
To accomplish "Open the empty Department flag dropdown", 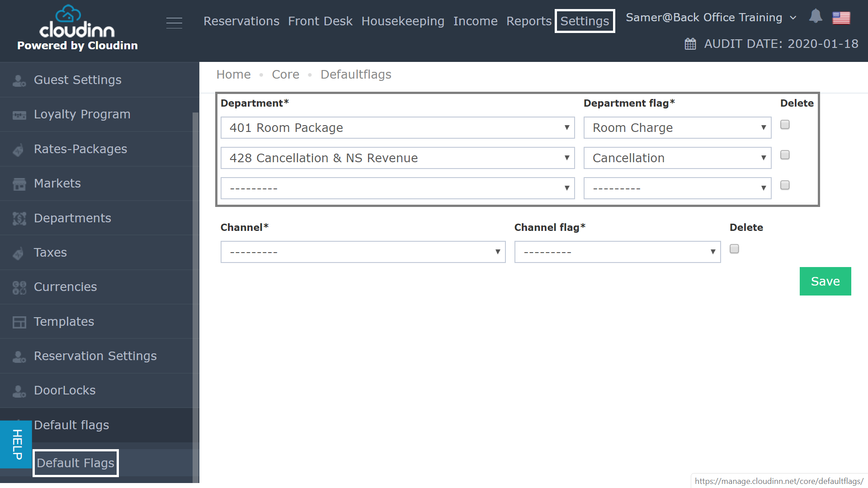I will [x=677, y=188].
